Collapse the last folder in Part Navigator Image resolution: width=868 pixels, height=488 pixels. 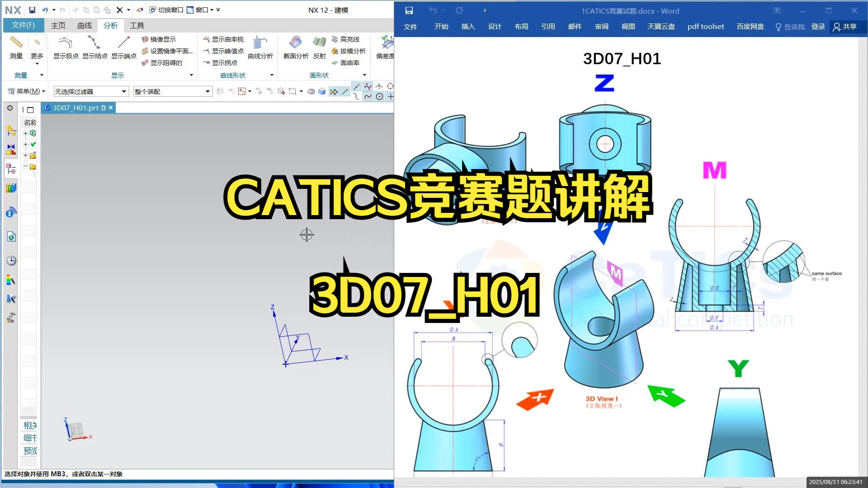(26, 166)
